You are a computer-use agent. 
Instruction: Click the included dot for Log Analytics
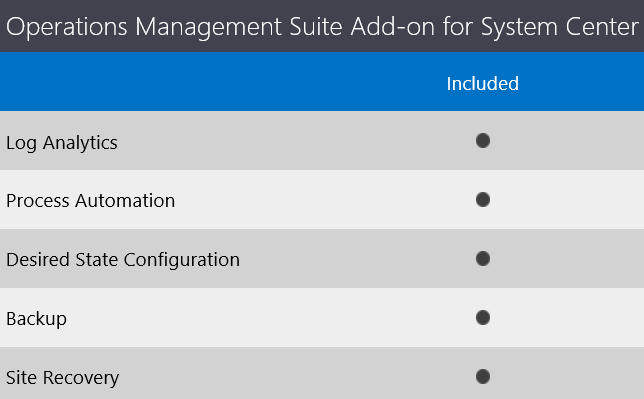483,141
